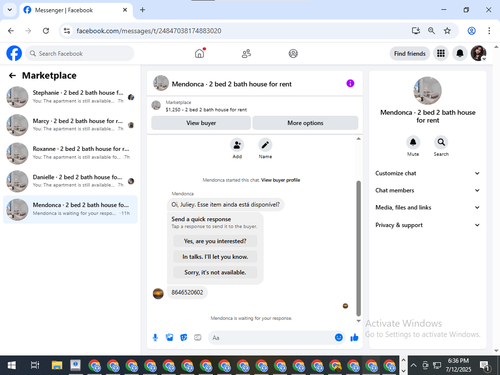This screenshot has width=500, height=375.
Task: Click message Oi, Juliey. Esse item ainda está disponível?
Action: (x=225, y=205)
